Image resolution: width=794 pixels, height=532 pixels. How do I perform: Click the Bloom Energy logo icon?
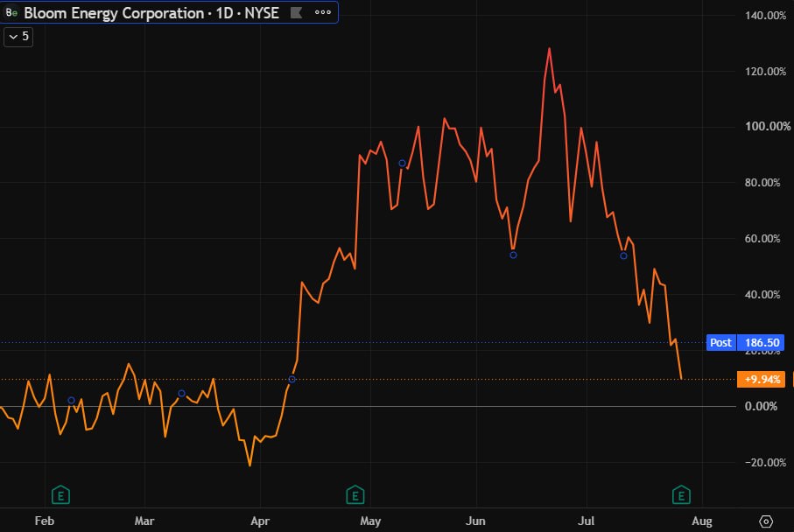pos(11,12)
